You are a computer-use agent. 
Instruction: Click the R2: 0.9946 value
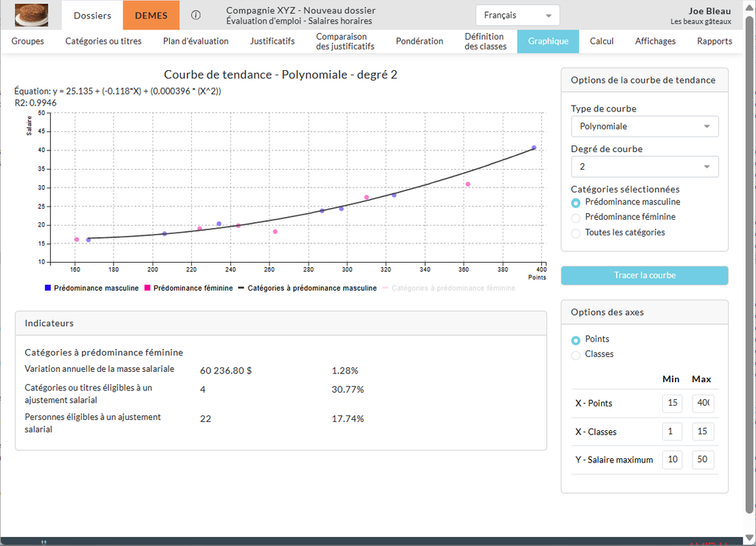(x=35, y=103)
